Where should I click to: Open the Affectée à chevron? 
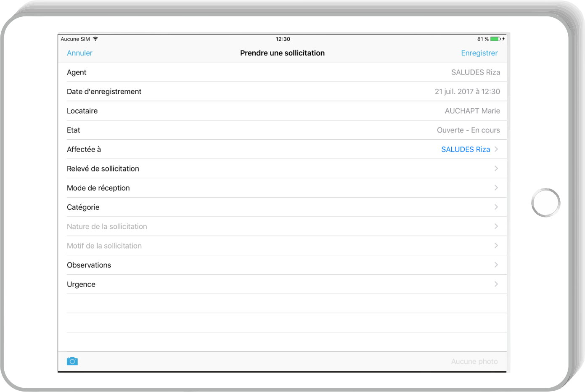[496, 149]
